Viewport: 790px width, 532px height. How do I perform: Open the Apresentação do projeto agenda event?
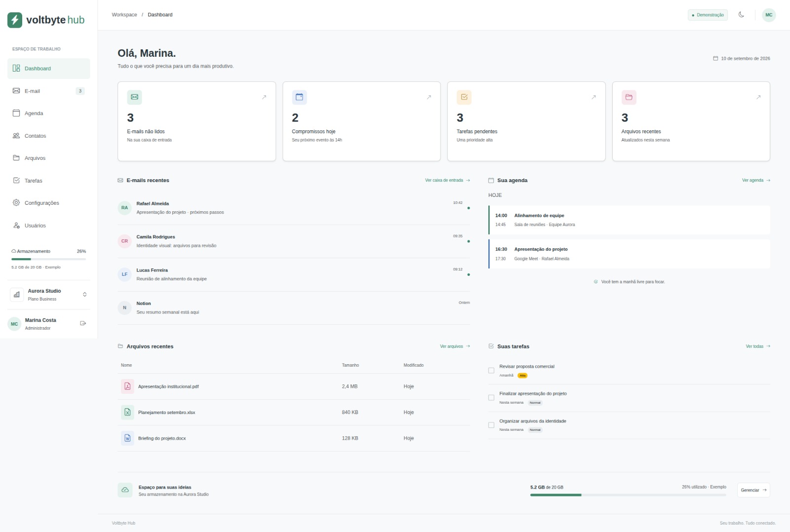[x=629, y=254]
